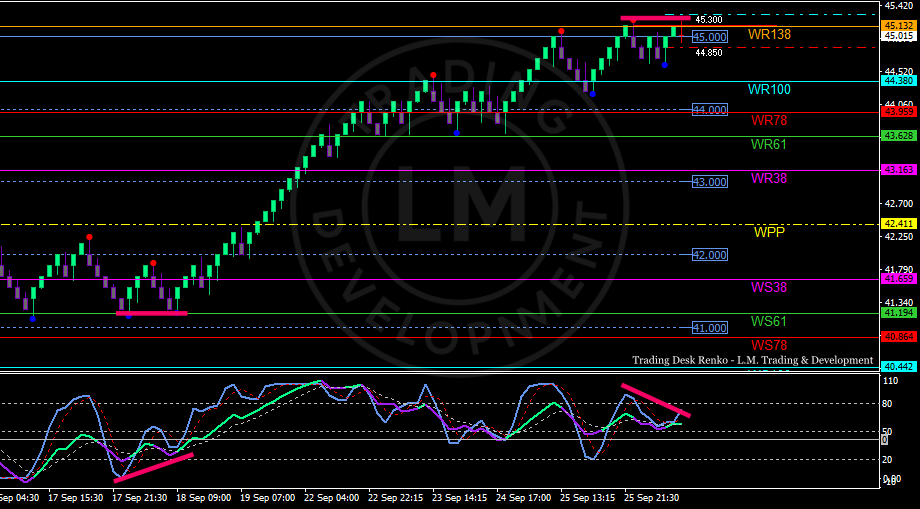Select the pink support line near 41.194
The height and width of the screenshot is (509, 920).
(x=151, y=313)
